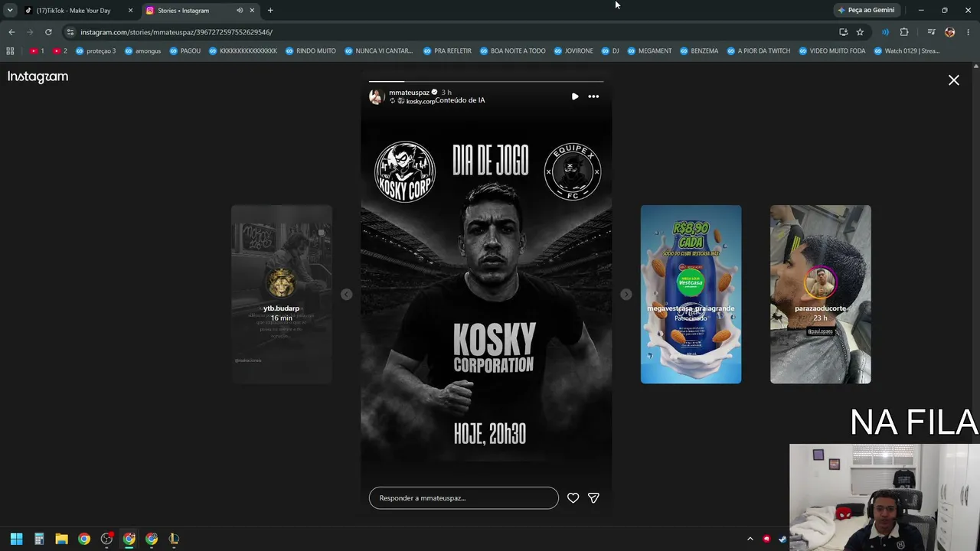Image resolution: width=980 pixels, height=551 pixels.
Task: Go back to the previous page
Action: point(11,32)
